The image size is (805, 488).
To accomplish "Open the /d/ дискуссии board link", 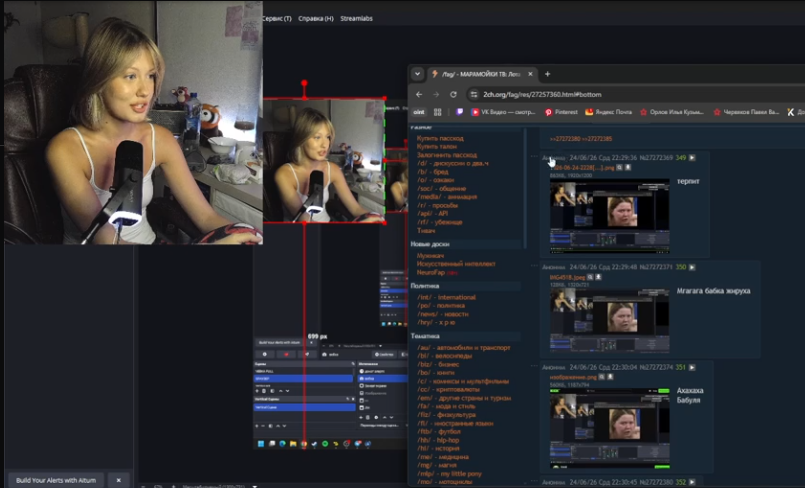I will point(452,163).
